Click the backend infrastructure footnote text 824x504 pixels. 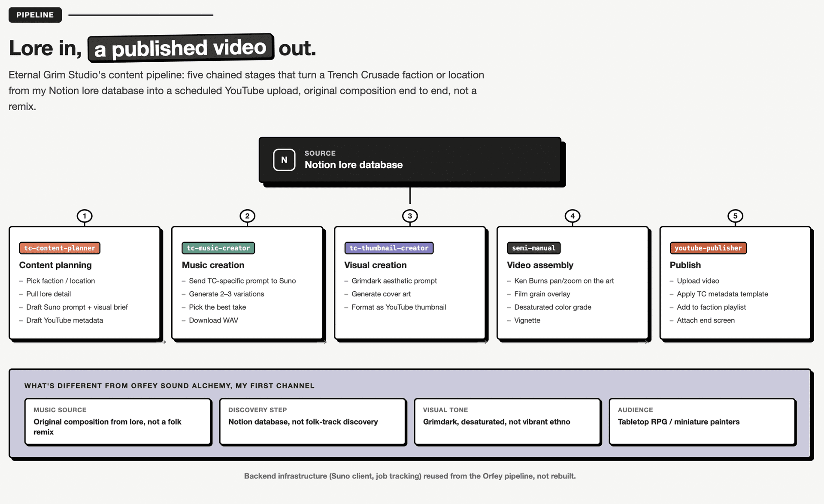(x=410, y=476)
